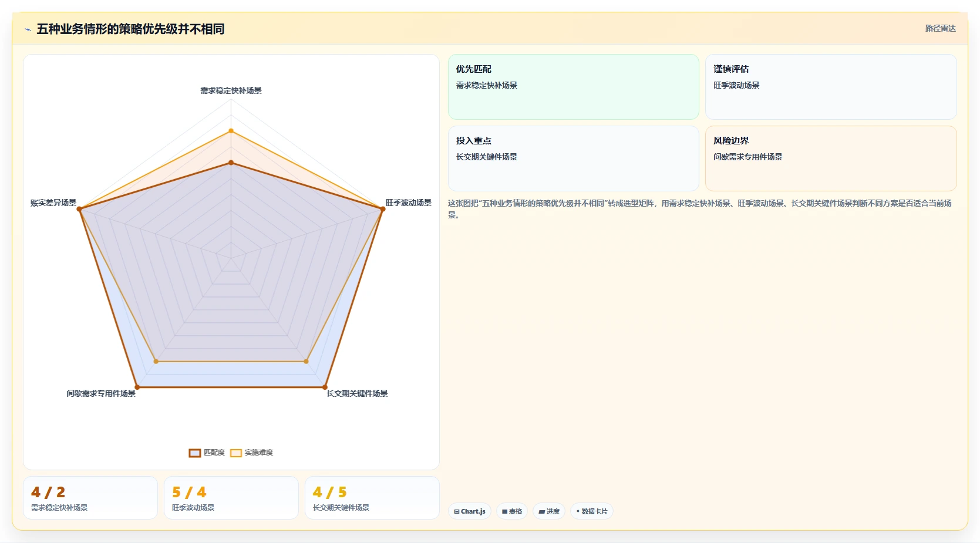Click 需求稳定快补场景 label under 4 / 2

(x=59, y=508)
